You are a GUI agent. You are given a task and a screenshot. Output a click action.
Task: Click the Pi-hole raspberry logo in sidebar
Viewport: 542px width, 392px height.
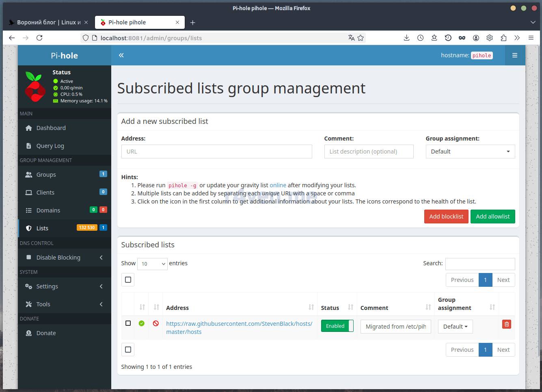point(35,87)
